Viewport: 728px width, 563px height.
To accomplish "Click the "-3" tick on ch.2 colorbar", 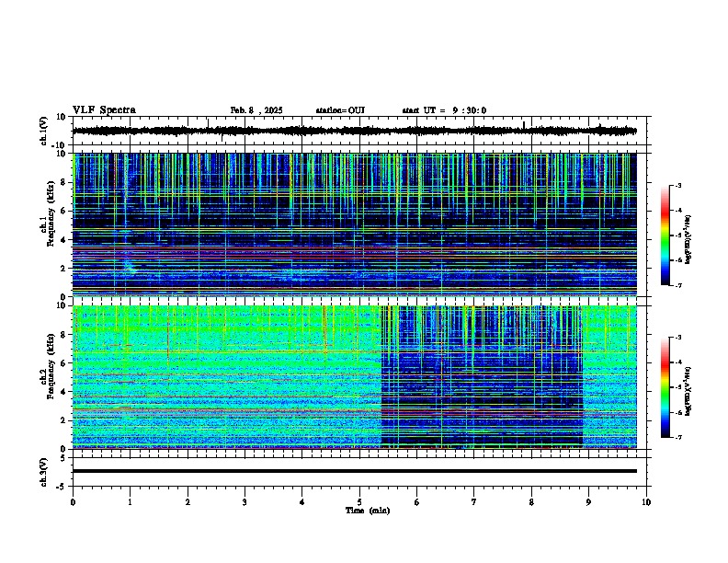I will pos(678,338).
